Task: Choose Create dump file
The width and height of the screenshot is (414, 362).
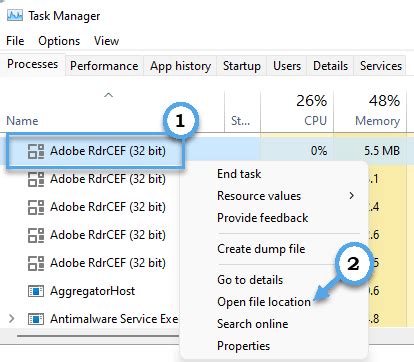Action: coord(261,249)
